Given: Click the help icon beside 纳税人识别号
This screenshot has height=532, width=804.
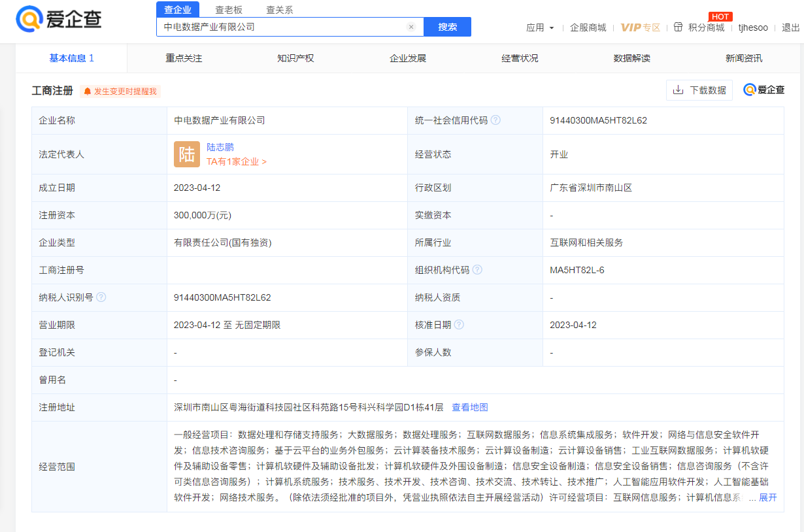Looking at the screenshot, I should coord(101,297).
